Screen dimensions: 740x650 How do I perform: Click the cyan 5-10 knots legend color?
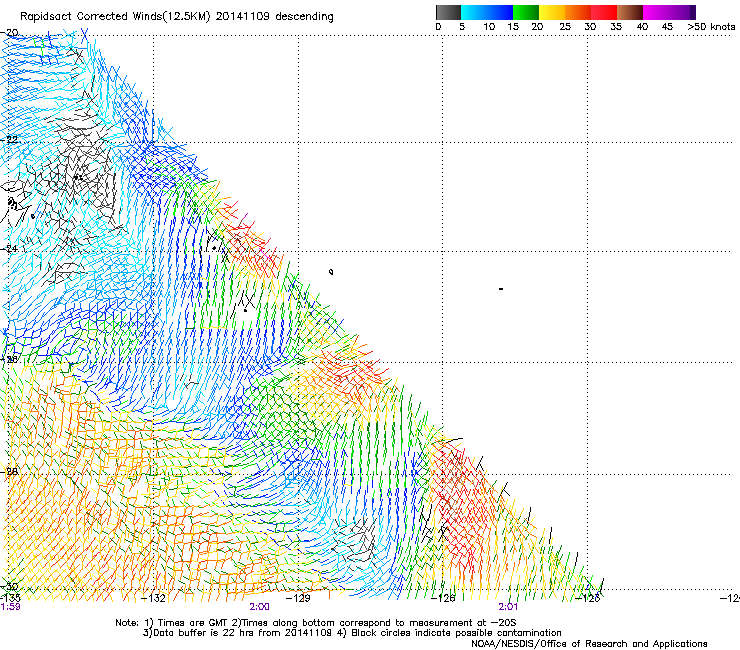coord(474,12)
